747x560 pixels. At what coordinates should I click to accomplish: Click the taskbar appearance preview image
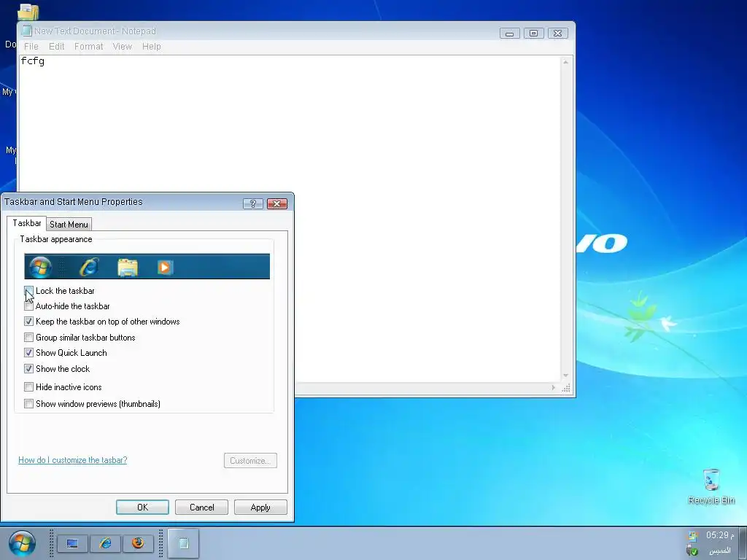coord(147,266)
